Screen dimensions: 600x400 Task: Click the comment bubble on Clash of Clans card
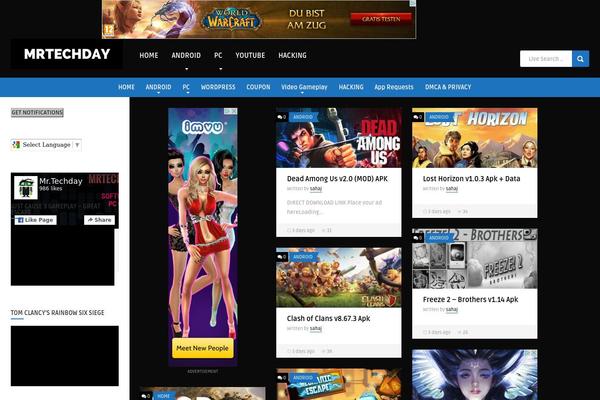tap(282, 257)
